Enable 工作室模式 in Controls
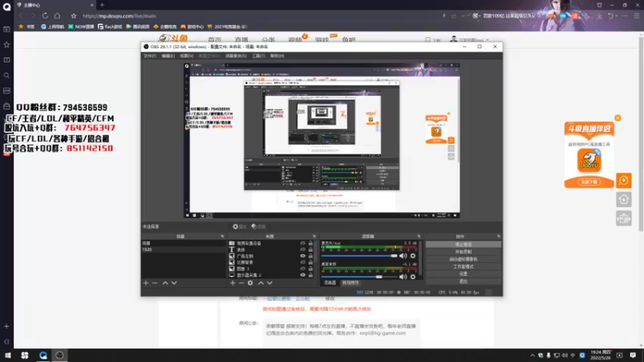The width and height of the screenshot is (644, 362). (x=464, y=266)
